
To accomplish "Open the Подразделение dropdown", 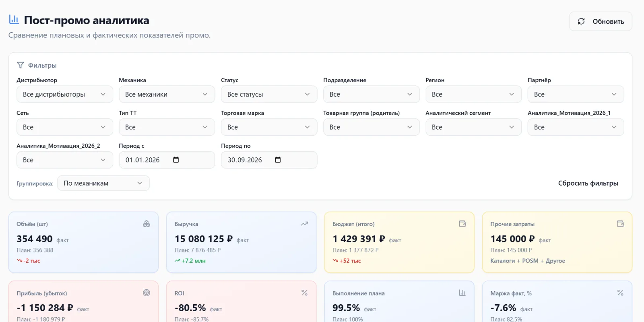I will pos(371,94).
